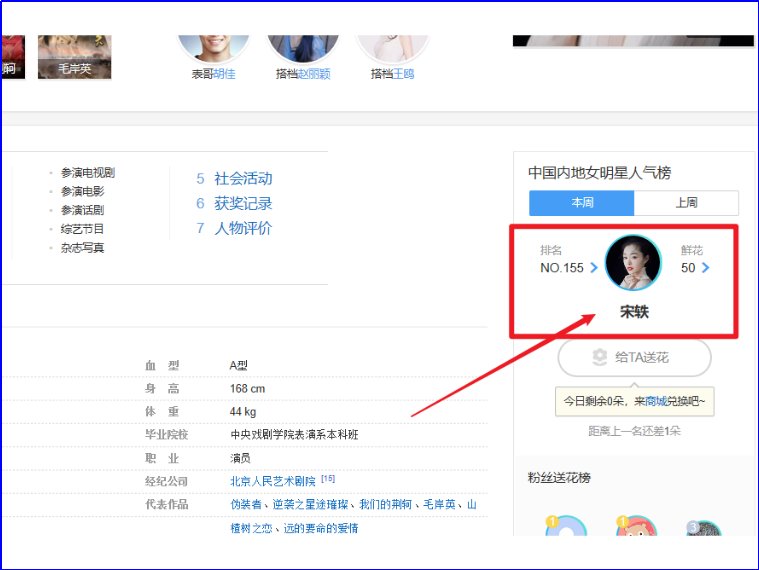Select the rank text NO.155
The width and height of the screenshot is (759, 570).
562,268
